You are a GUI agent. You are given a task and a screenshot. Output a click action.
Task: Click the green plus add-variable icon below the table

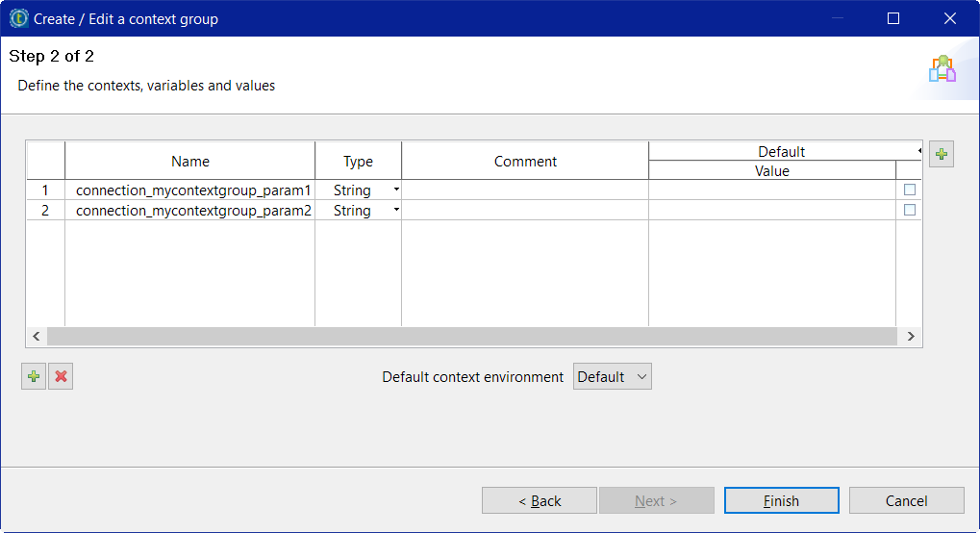[x=34, y=377]
